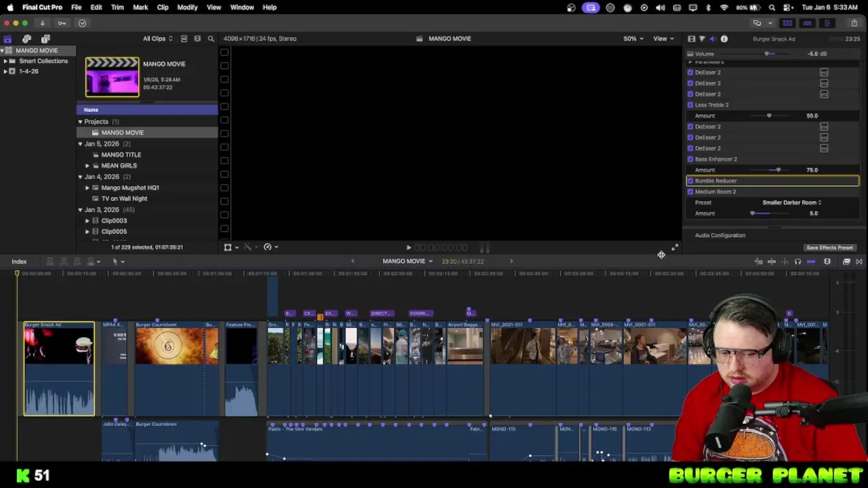Image resolution: width=868 pixels, height=488 pixels.
Task: Open the MANGO MOVIE timeline project name menu
Action: (x=407, y=261)
